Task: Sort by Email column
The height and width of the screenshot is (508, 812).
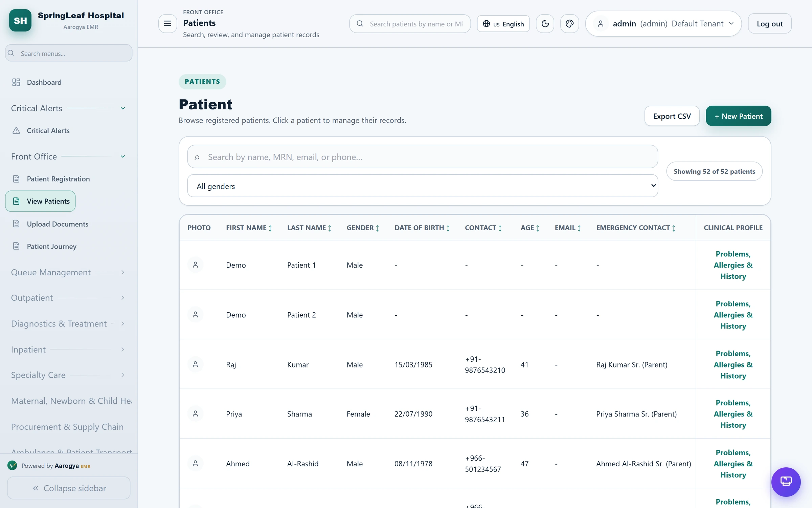Action: (x=568, y=228)
